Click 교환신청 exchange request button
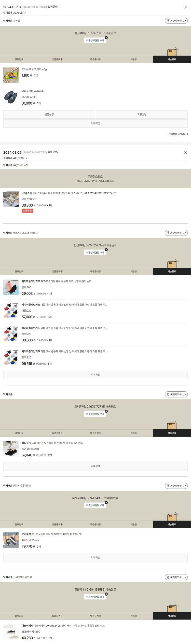This screenshot has width=191, height=644. click(x=142, y=114)
